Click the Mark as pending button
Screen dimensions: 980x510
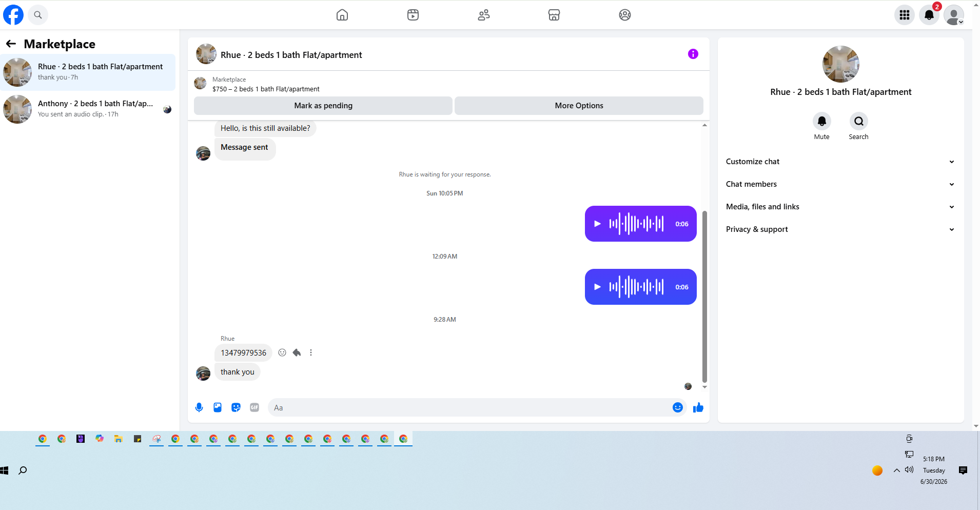point(323,106)
